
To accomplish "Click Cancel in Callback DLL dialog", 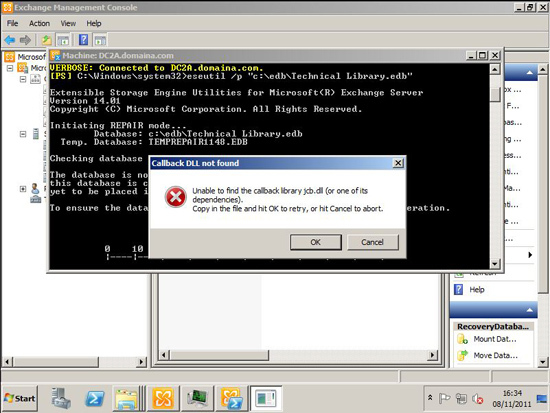I will tap(373, 242).
